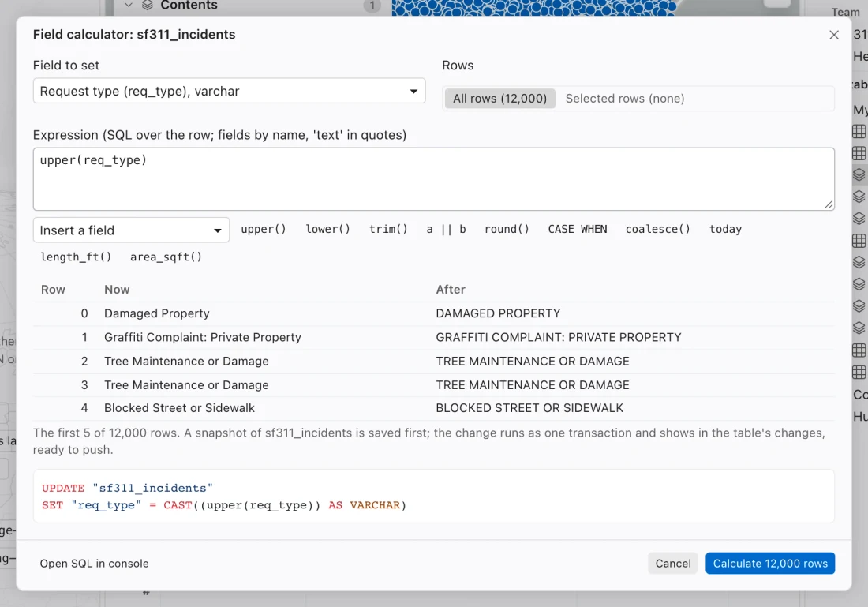Switch to Selected rows (none)
The height and width of the screenshot is (607, 868).
(x=624, y=99)
